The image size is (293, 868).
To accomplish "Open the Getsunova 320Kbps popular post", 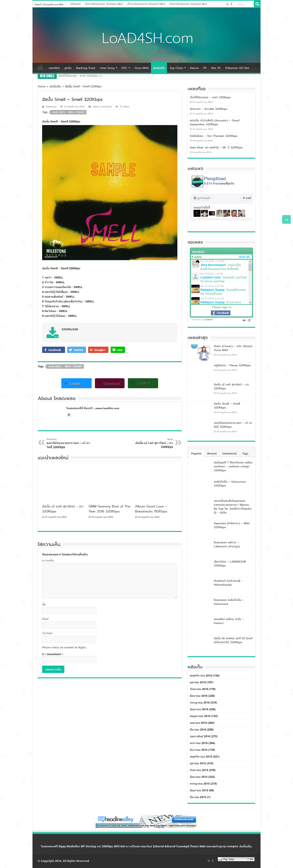I will [x=229, y=483].
